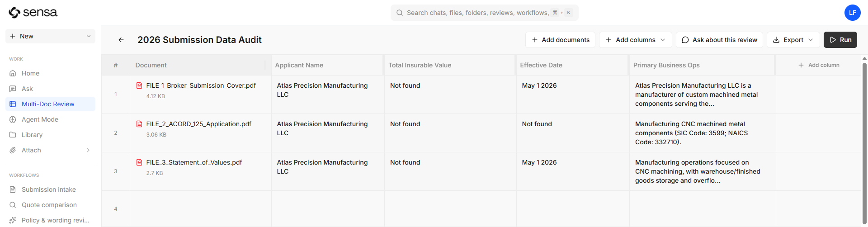This screenshot has height=227, width=868.
Task: Select the Applicant Name column header
Action: [327, 65]
